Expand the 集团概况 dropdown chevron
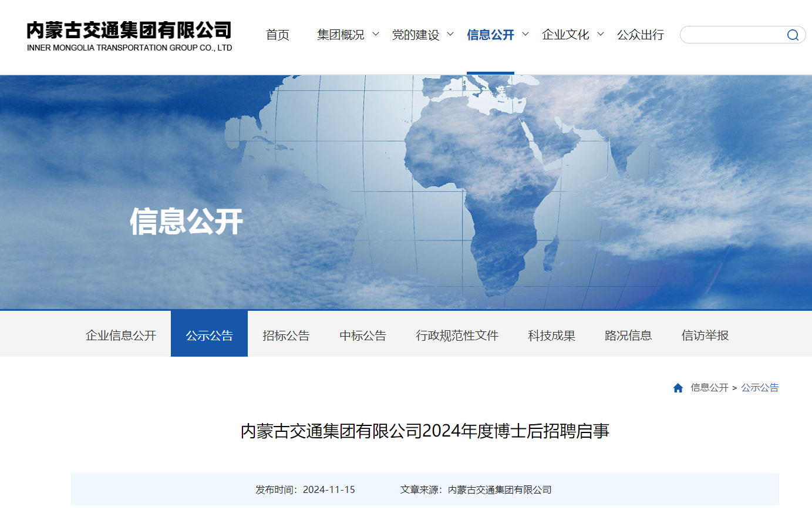The image size is (812, 510). tap(376, 34)
